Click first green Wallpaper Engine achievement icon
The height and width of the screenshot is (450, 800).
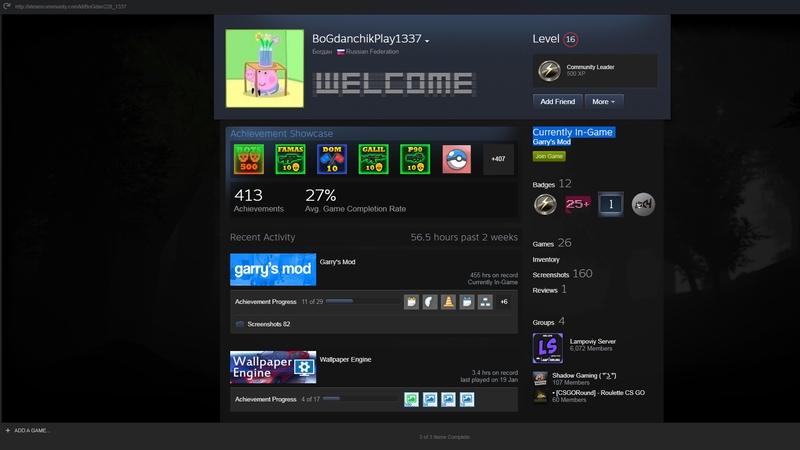pos(411,399)
